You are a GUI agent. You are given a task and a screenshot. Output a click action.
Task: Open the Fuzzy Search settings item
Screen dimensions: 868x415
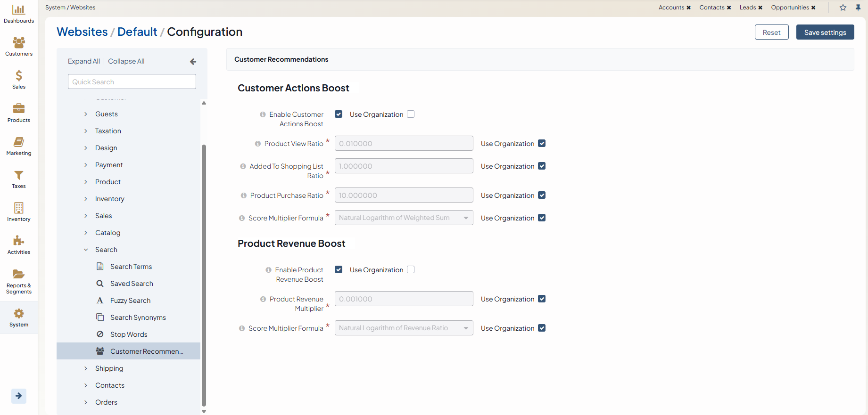tap(130, 301)
